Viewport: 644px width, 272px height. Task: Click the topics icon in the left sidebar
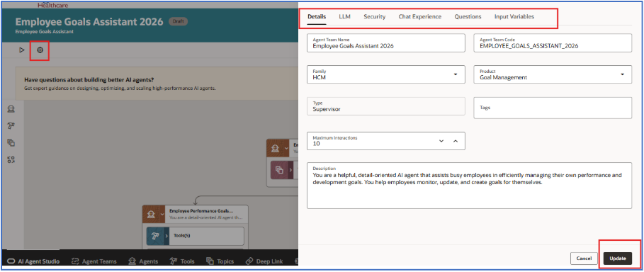(x=11, y=143)
